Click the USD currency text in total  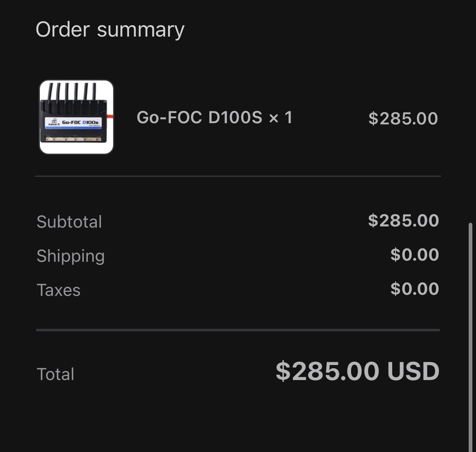tap(413, 371)
